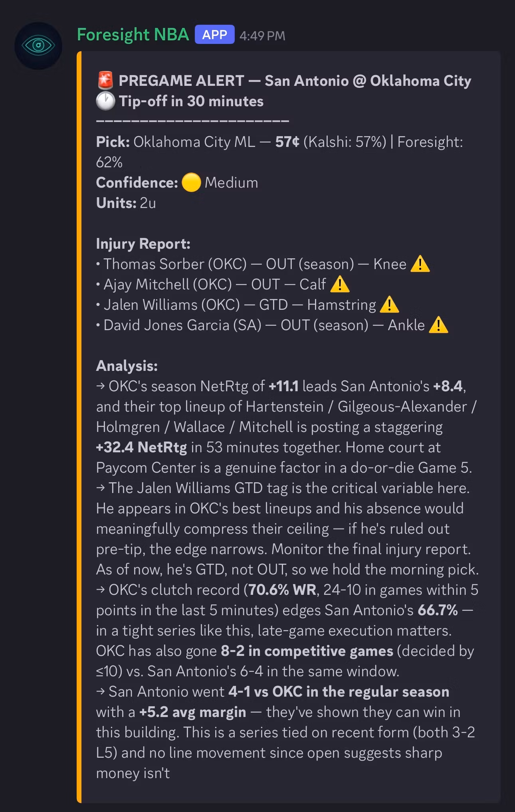
Task: Click the warning icon after Thomas Sorber Knee
Action: pyautogui.click(x=420, y=264)
